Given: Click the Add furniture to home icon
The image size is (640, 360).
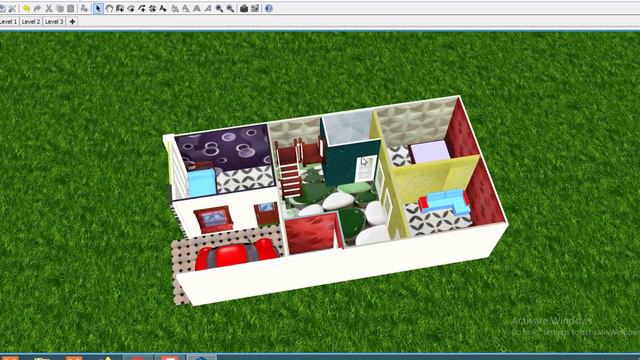Looking at the screenshot, I should click(x=84, y=8).
